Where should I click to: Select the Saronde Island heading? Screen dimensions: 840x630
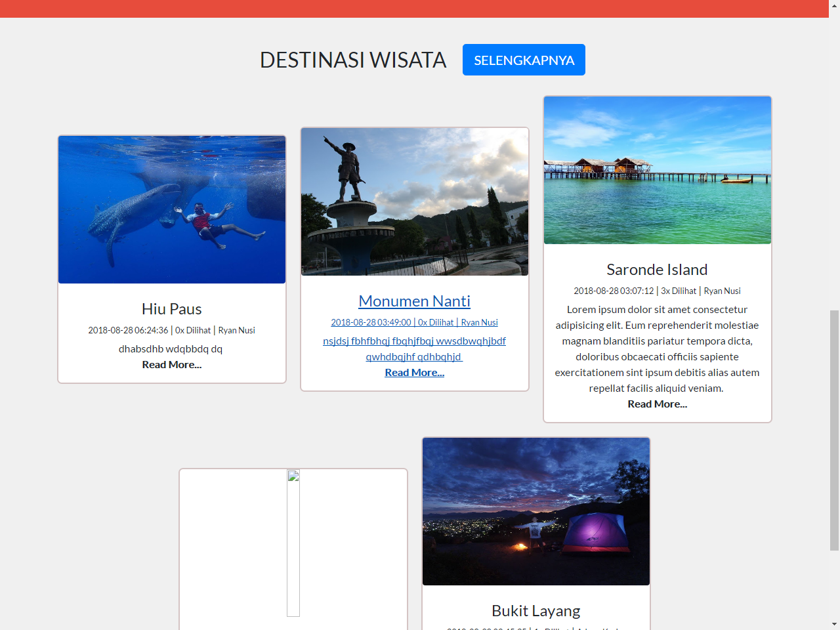658,270
